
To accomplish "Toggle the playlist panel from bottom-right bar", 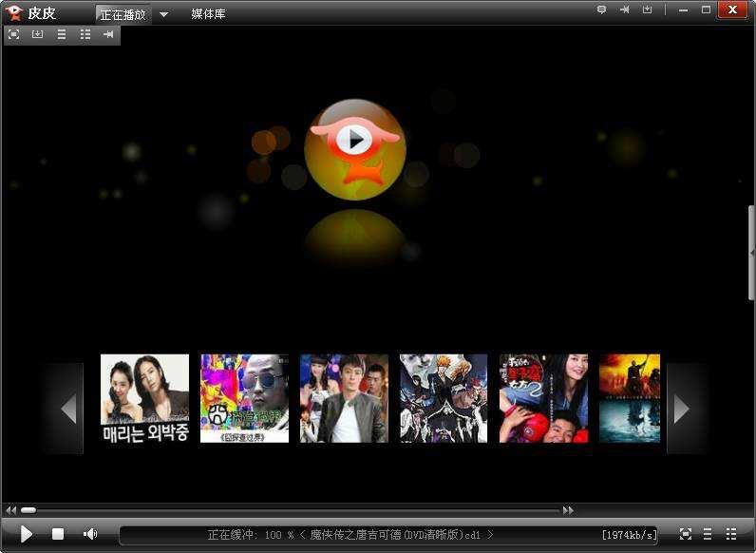I will click(708, 534).
